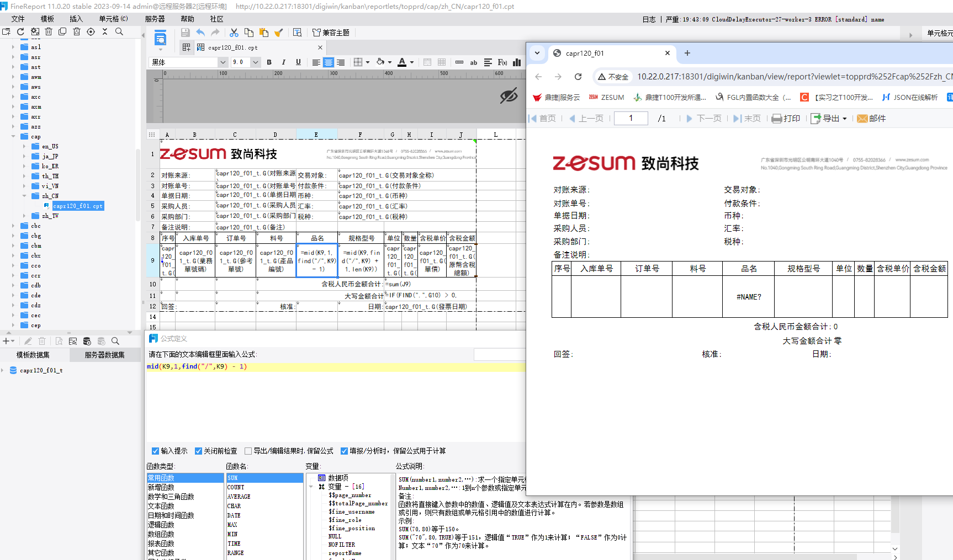Toggle the 输入提示 checkbox
The width and height of the screenshot is (953, 560).
(x=155, y=451)
